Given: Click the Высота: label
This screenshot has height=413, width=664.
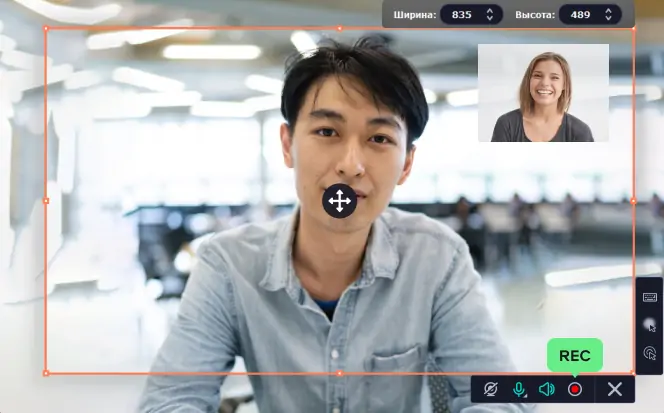Looking at the screenshot, I should (x=535, y=15).
